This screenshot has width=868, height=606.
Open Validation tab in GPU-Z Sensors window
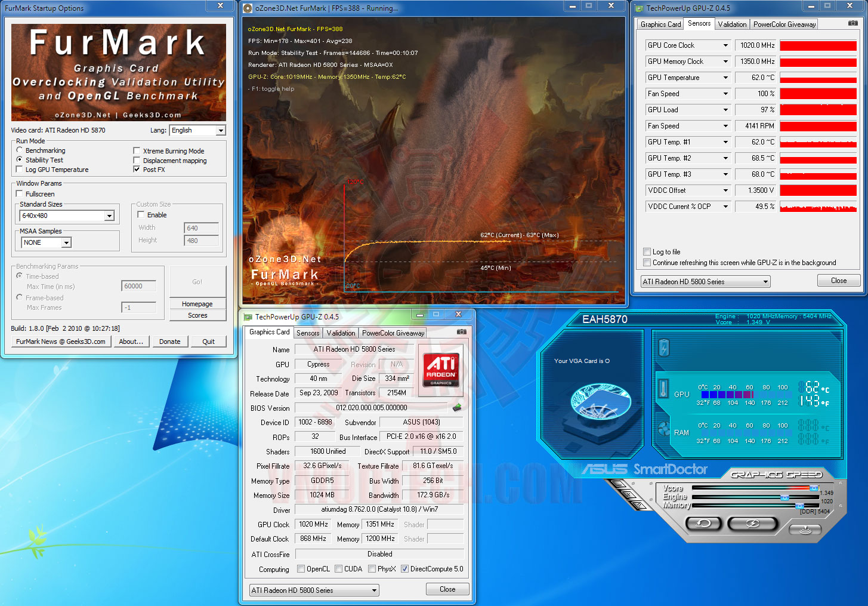(x=732, y=24)
